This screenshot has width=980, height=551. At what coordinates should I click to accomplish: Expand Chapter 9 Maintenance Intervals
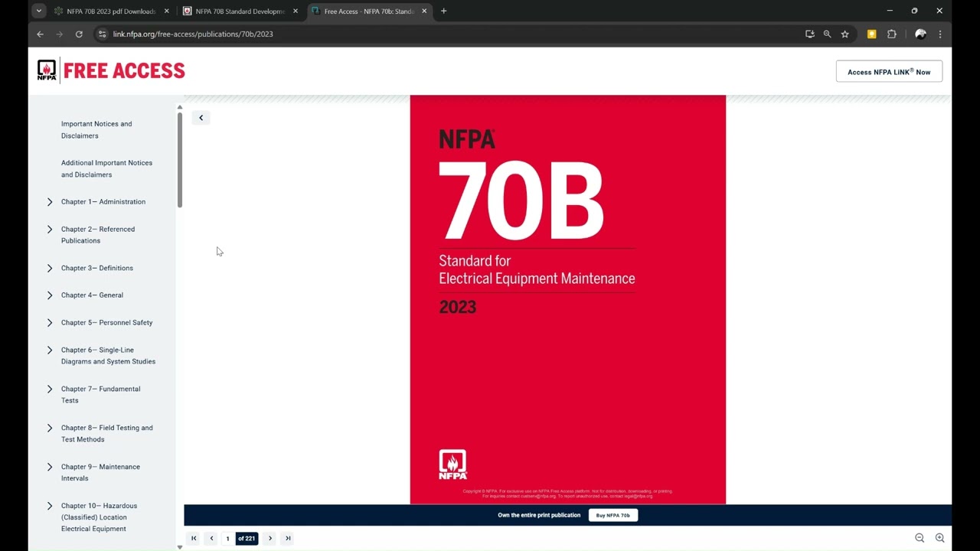click(50, 467)
